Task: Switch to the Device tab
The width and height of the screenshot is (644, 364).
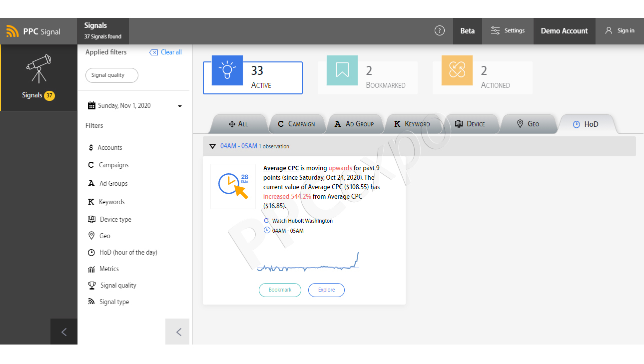Action: click(x=470, y=124)
